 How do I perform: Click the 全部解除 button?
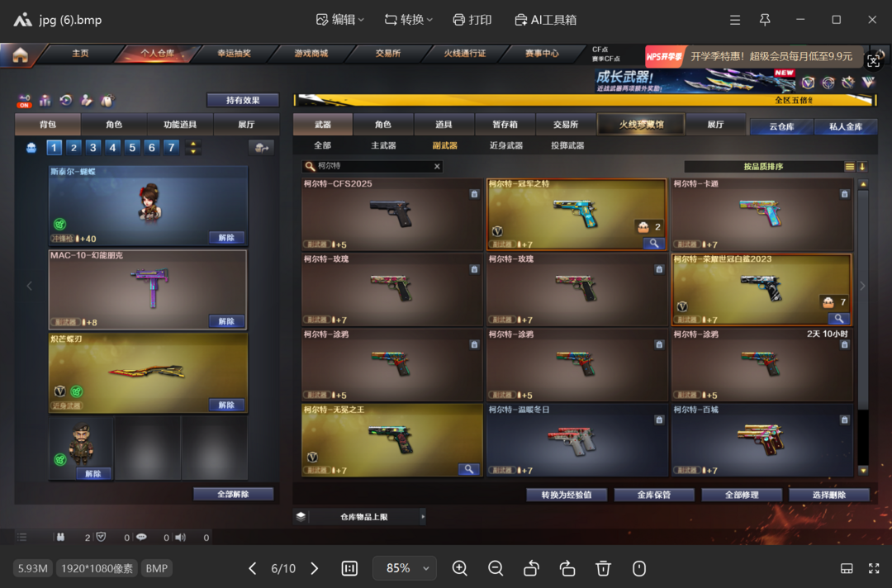(x=233, y=494)
